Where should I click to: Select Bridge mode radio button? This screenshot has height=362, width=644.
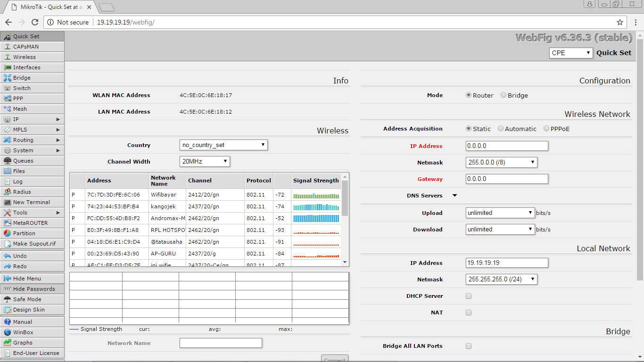coord(503,95)
